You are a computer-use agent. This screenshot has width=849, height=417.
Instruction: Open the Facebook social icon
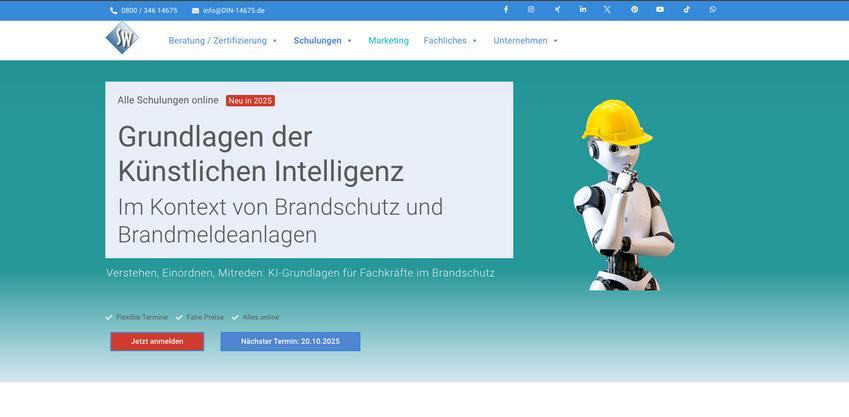click(x=506, y=10)
